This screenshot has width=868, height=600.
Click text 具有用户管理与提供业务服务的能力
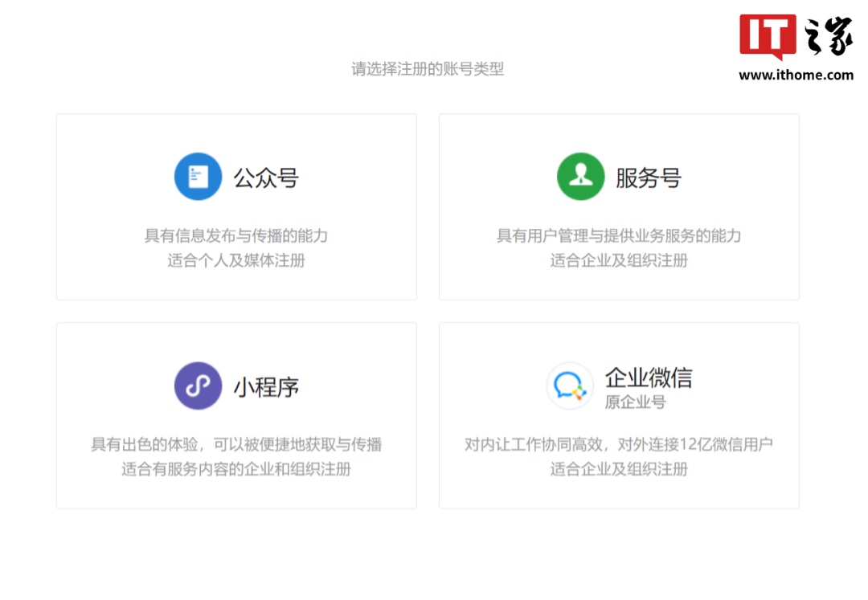[619, 235]
